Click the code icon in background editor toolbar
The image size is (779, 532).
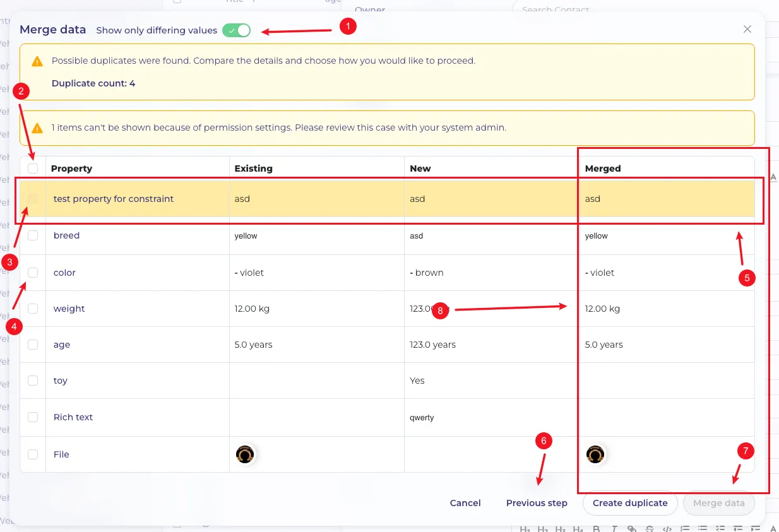[667, 528]
